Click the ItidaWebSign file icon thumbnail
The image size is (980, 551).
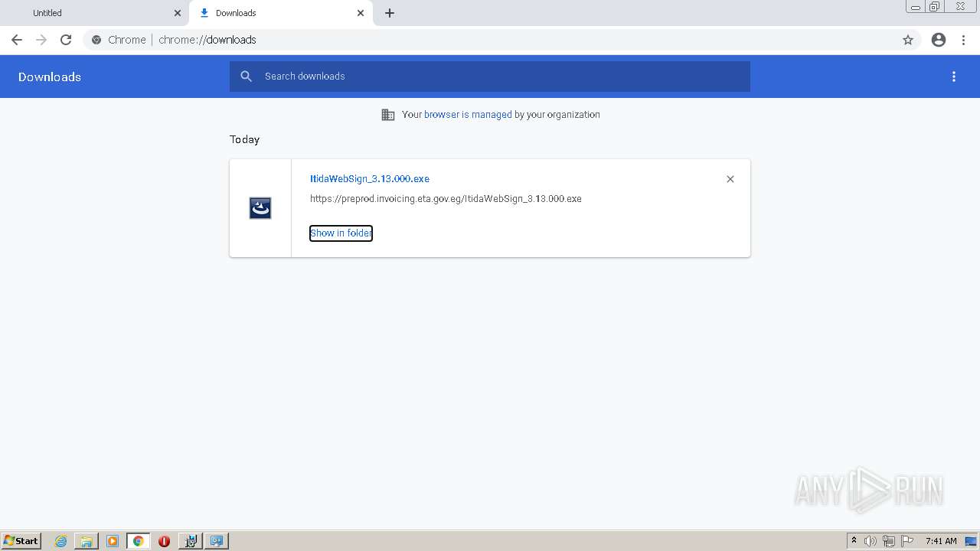tap(260, 208)
